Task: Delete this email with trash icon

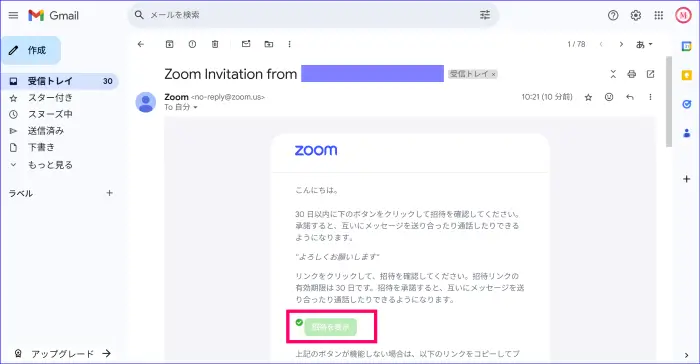Action: point(215,44)
